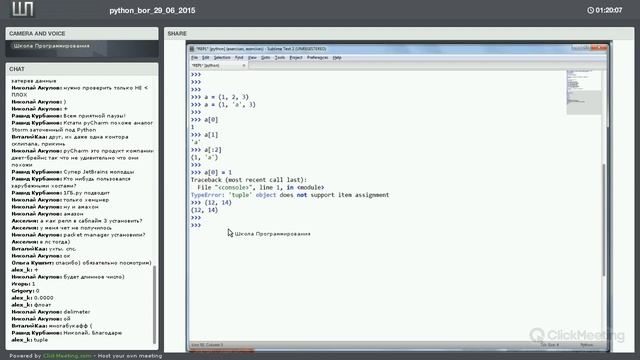
Task: Click the python_bor_29_06_2015 recording title
Action: click(152, 11)
